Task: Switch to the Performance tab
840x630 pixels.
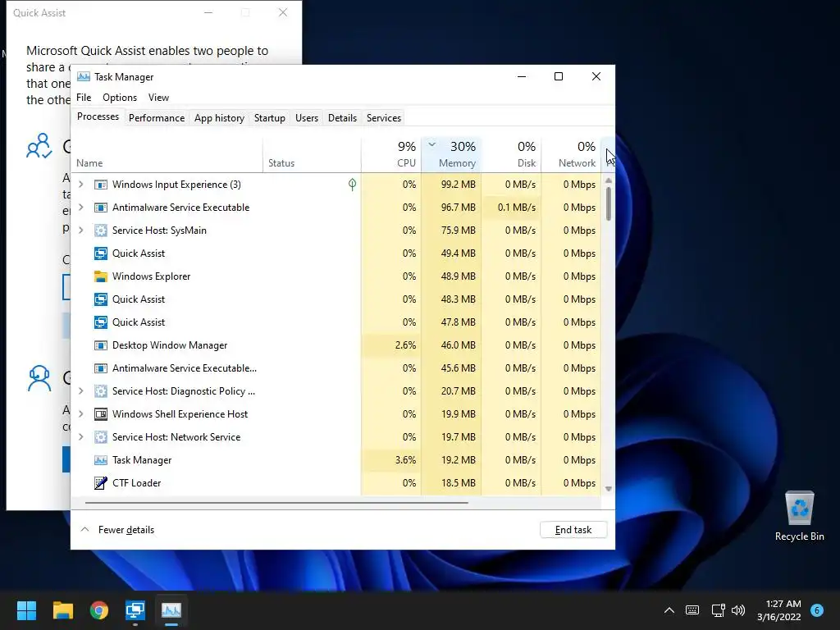Action: [157, 118]
